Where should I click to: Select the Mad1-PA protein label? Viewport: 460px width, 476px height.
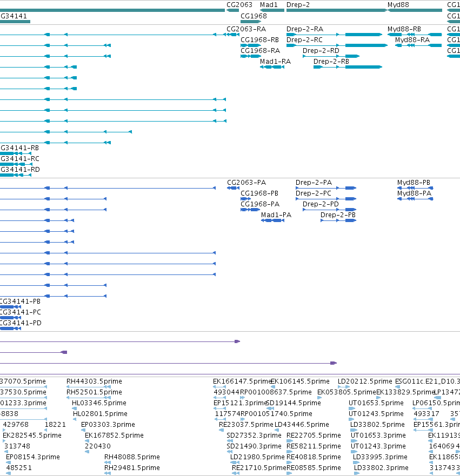click(x=276, y=215)
